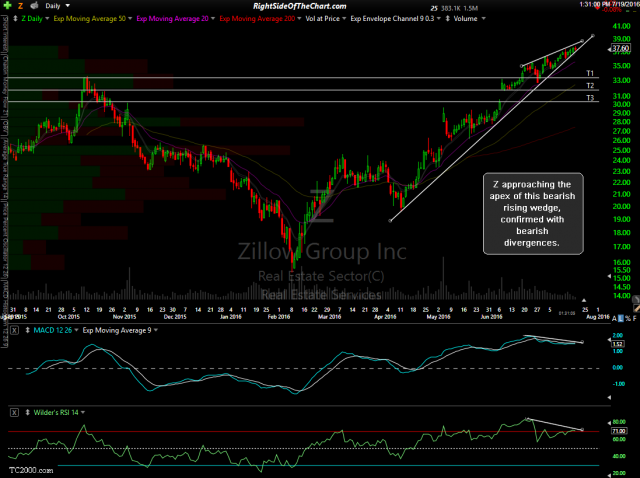Screen dimensions: 640x478
Task: Select the bearish rising wedge annotation box
Action: pos(533,213)
